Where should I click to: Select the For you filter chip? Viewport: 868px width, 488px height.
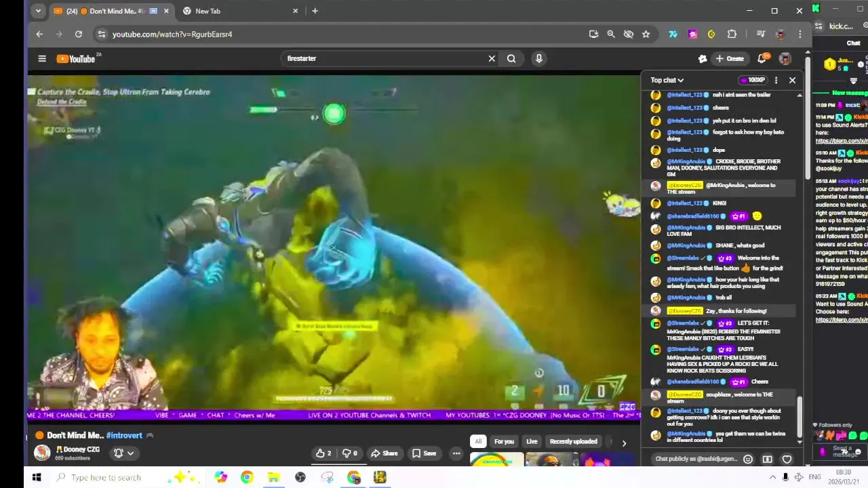click(504, 441)
